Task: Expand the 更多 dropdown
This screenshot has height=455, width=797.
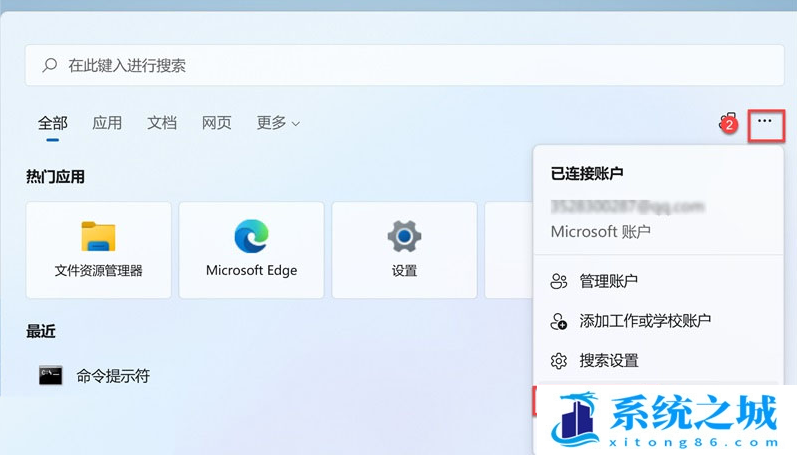Action: (278, 123)
